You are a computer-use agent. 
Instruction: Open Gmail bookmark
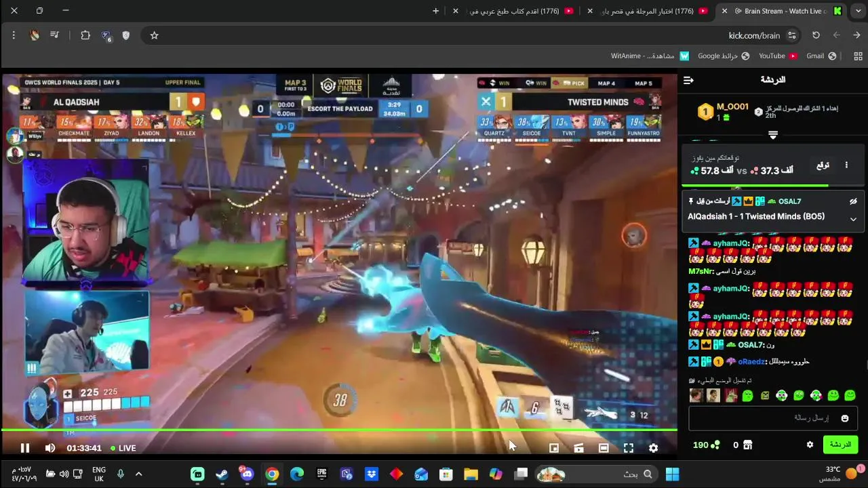(x=821, y=56)
